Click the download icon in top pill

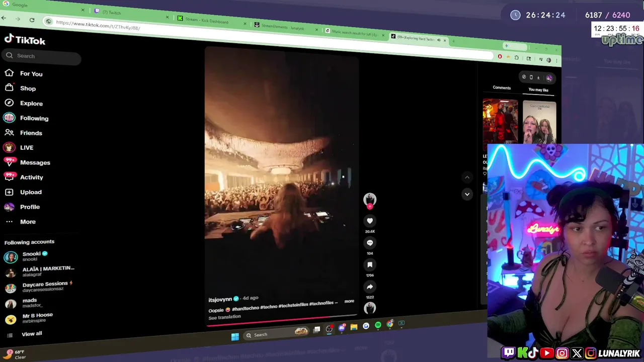click(538, 77)
